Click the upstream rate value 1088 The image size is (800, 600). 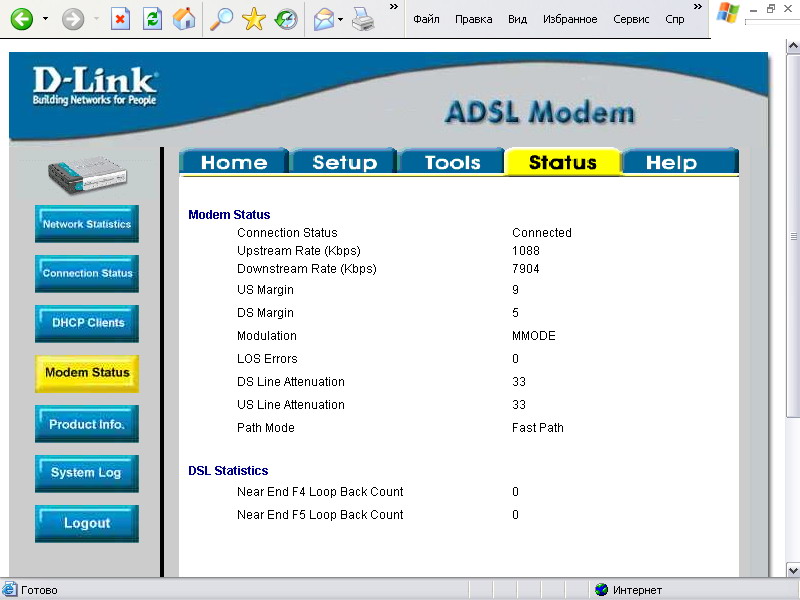coord(526,251)
